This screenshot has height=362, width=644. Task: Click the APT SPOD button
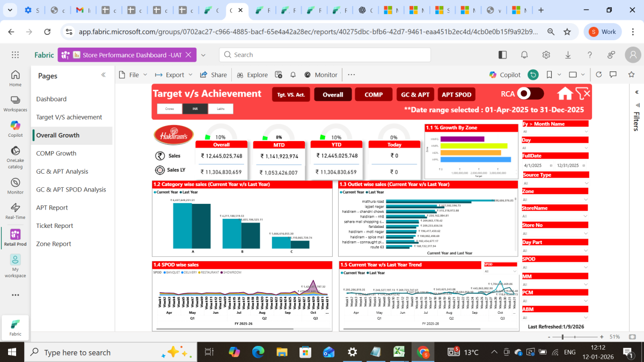pyautogui.click(x=456, y=95)
